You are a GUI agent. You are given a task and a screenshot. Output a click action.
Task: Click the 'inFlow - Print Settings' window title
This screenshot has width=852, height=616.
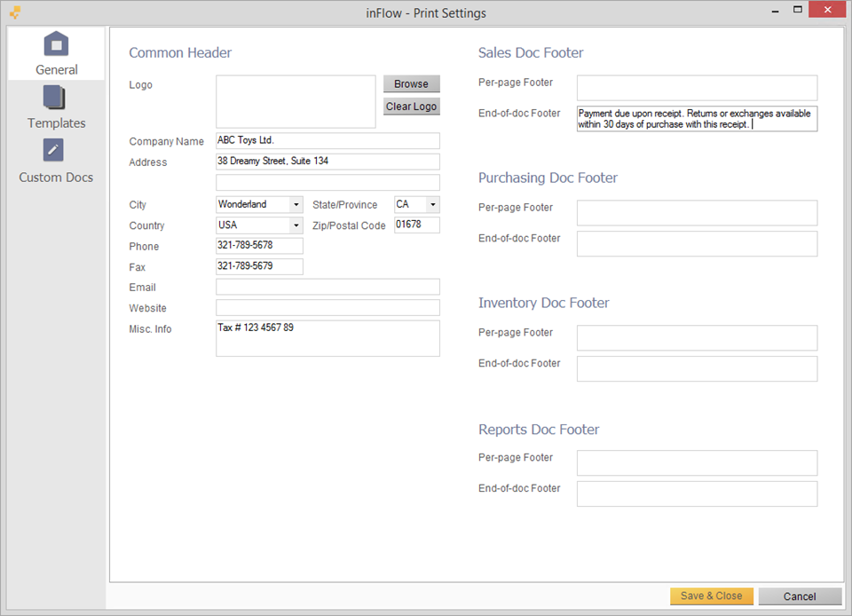tap(426, 13)
